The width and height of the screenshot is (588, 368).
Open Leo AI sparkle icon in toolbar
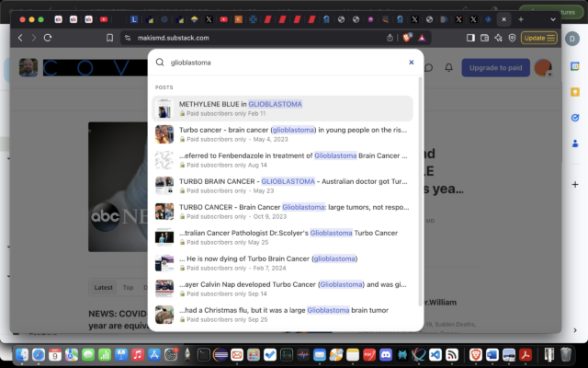(498, 38)
